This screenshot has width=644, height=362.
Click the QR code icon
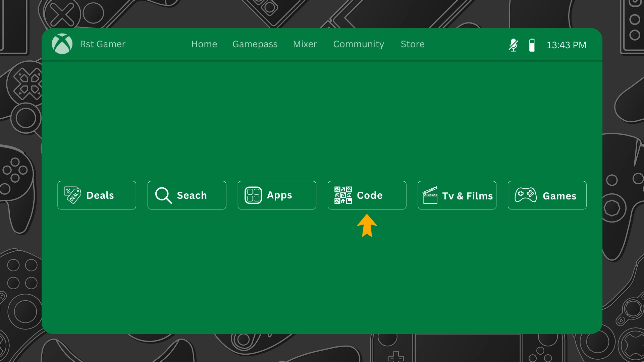343,195
